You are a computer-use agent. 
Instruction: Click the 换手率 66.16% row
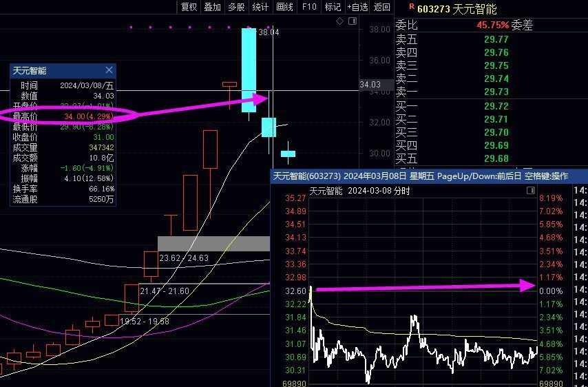tap(63, 189)
